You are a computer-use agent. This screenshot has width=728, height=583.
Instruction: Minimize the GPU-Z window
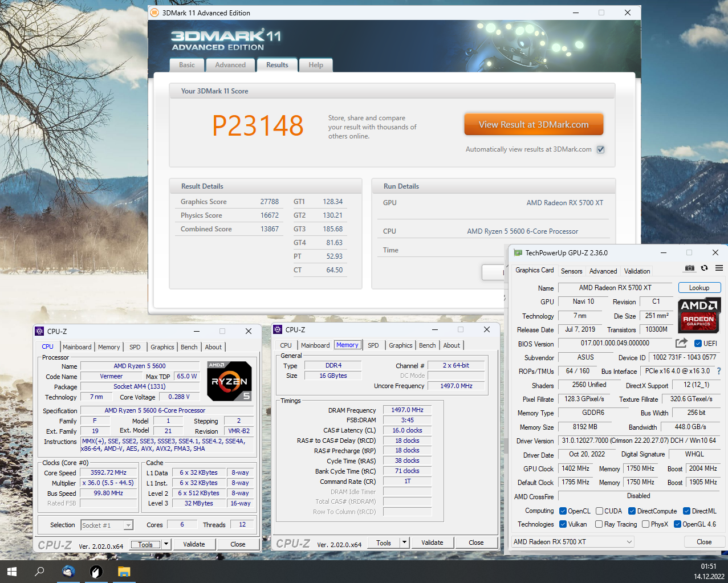pos(664,252)
